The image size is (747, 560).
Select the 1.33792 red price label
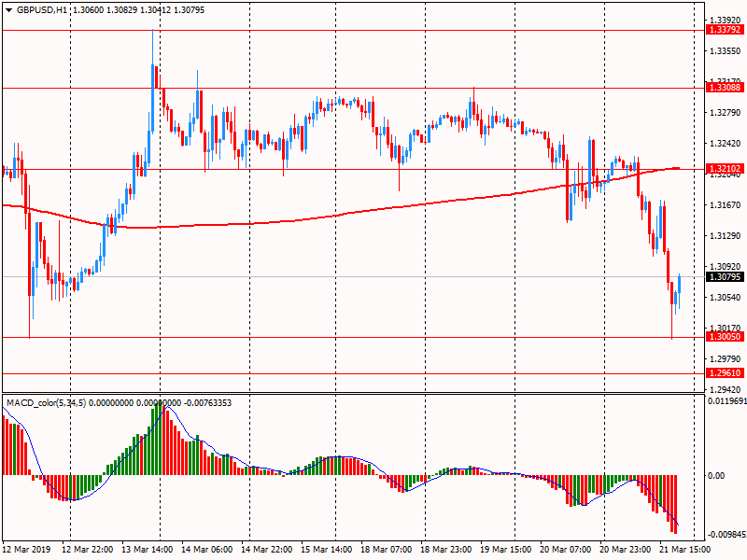pos(725,30)
